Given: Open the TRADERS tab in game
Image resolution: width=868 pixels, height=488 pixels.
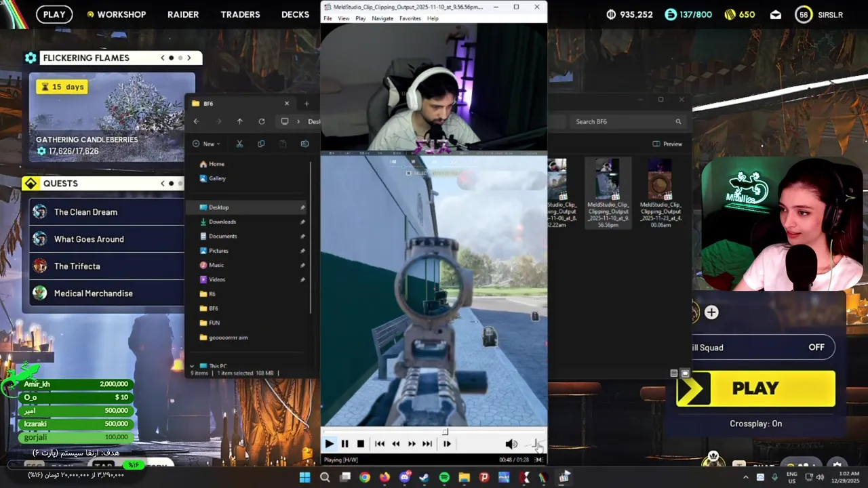Looking at the screenshot, I should (x=240, y=14).
